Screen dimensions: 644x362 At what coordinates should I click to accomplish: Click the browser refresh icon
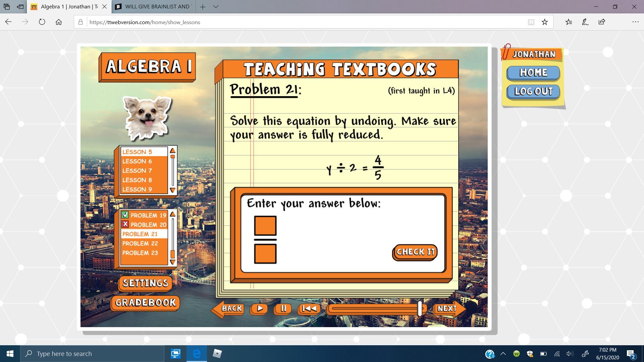point(42,22)
